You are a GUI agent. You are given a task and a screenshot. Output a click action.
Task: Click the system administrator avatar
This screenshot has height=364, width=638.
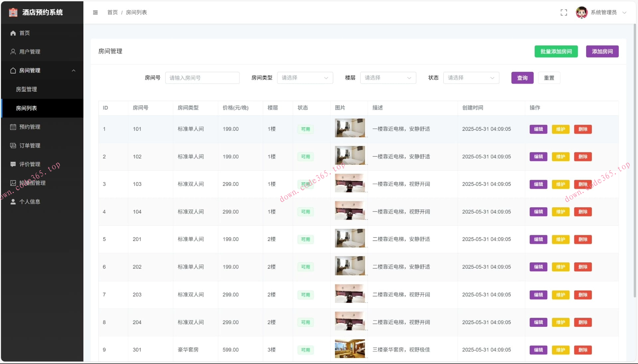pos(582,12)
